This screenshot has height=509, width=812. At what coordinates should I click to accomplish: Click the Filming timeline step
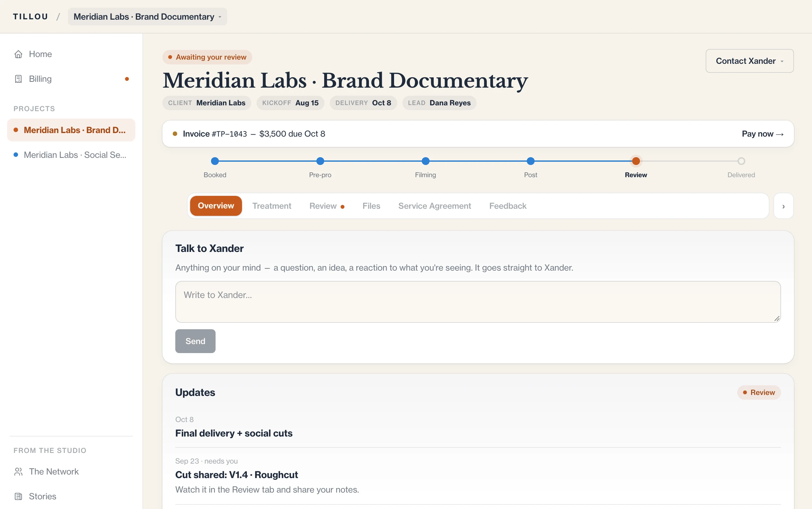pos(426,167)
